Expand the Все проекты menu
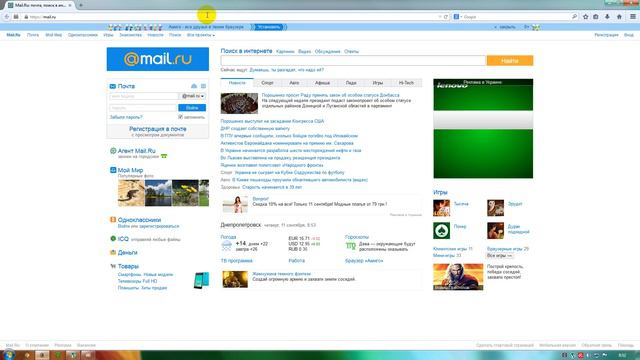 (200, 35)
